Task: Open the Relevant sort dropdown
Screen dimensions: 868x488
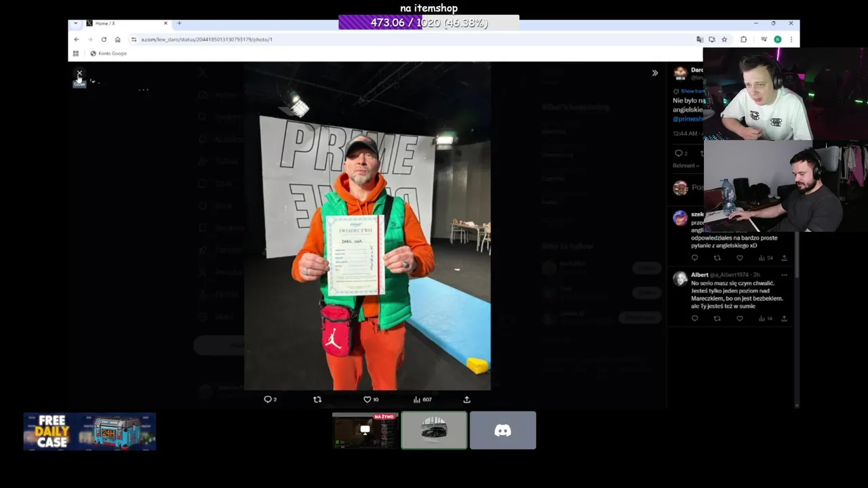Action: 686,165
